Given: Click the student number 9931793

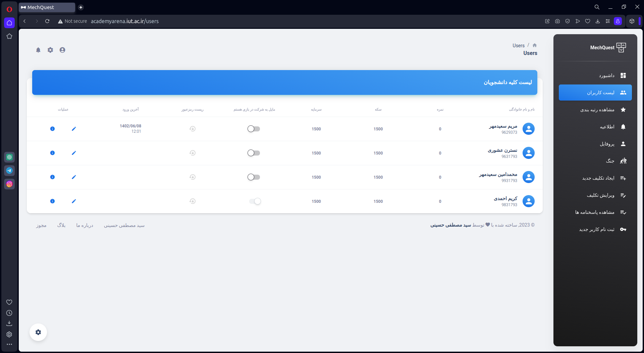Looking at the screenshot, I should 509,181.
